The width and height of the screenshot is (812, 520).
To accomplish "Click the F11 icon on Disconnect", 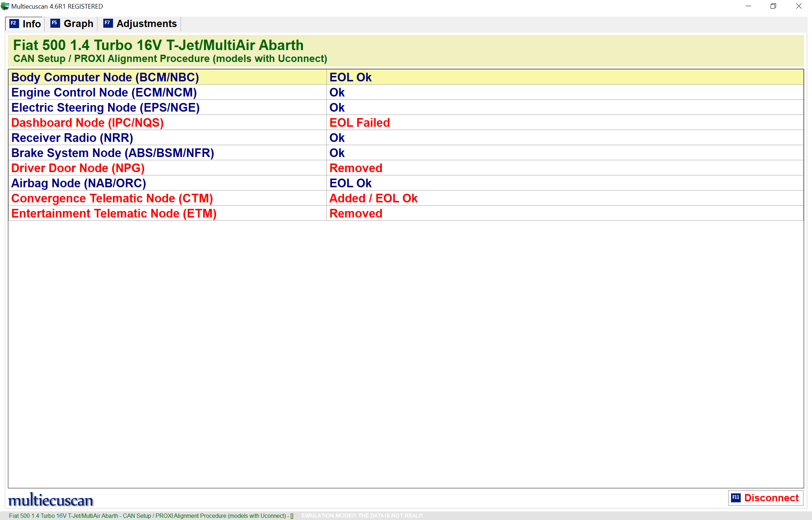I will click(x=736, y=498).
